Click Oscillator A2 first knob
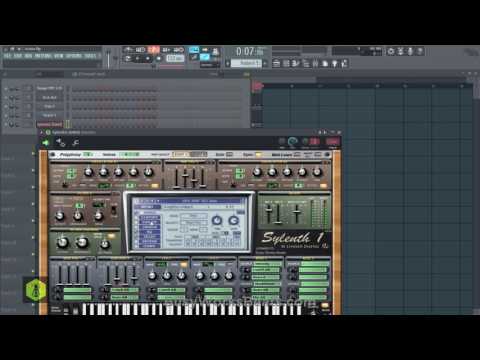The image size is (480, 360). [x=257, y=172]
